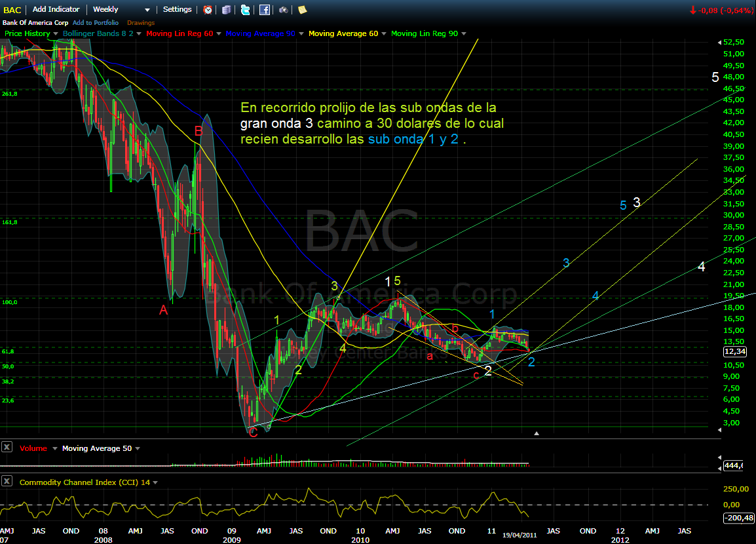Viewport: 756px width, 544px height.
Task: Click the 261,8 Fibonacci level label
Action: [x=10, y=94]
